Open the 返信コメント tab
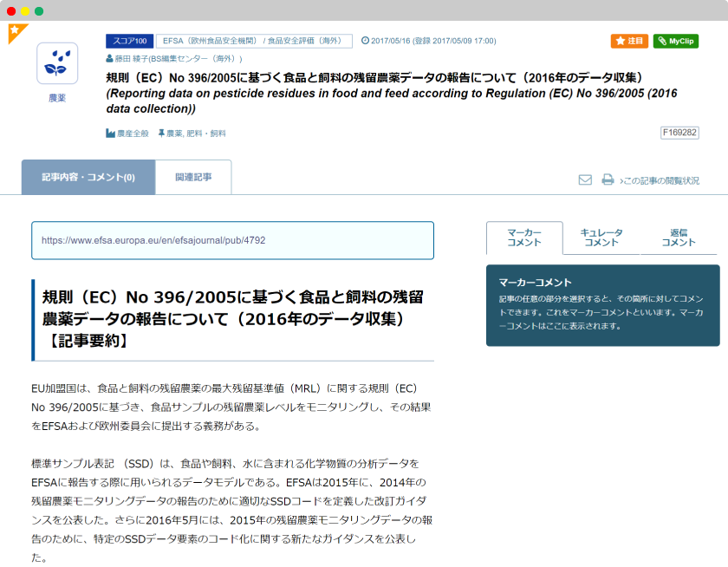The width and height of the screenshot is (728, 567). [x=679, y=238]
